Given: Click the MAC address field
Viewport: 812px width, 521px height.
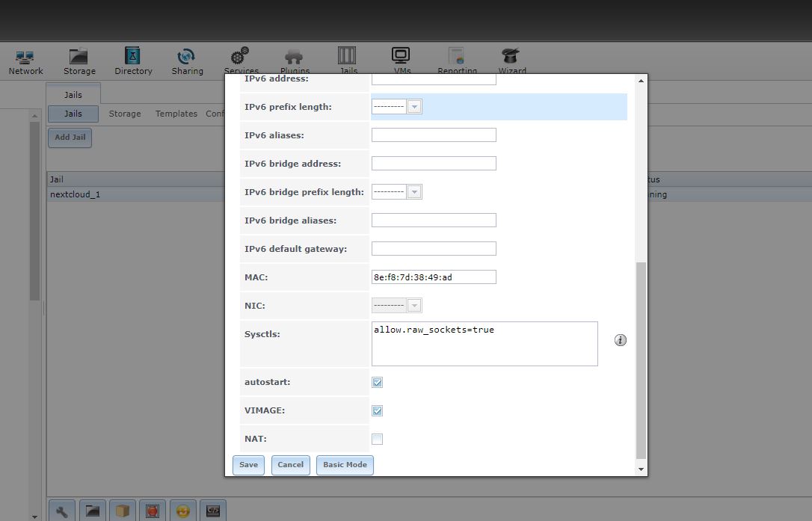Looking at the screenshot, I should click(434, 277).
